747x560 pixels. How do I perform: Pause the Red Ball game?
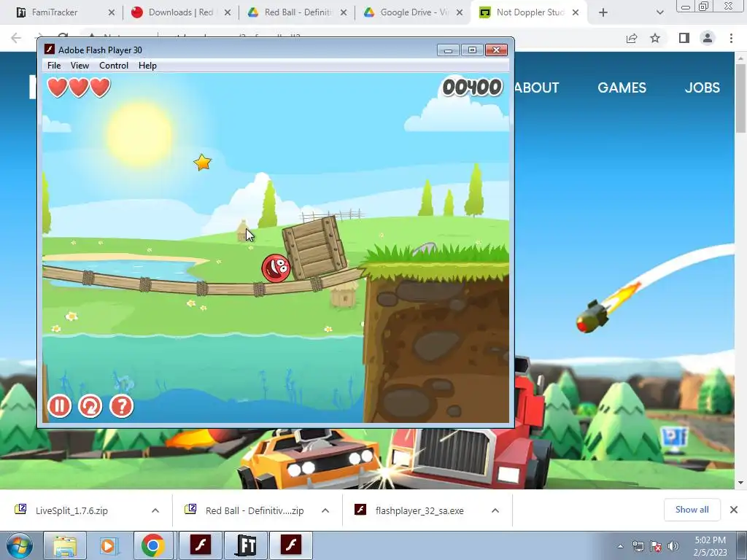click(x=59, y=406)
